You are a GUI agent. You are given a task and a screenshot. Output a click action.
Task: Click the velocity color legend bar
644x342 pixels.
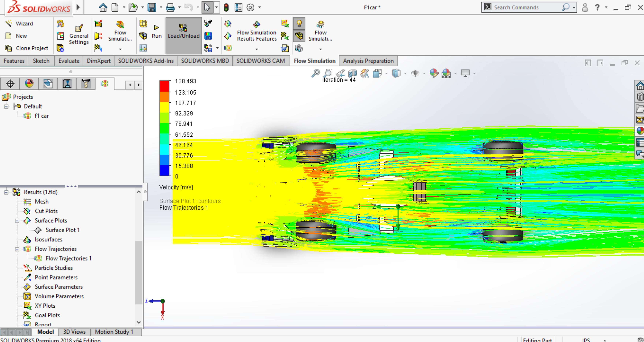point(165,128)
